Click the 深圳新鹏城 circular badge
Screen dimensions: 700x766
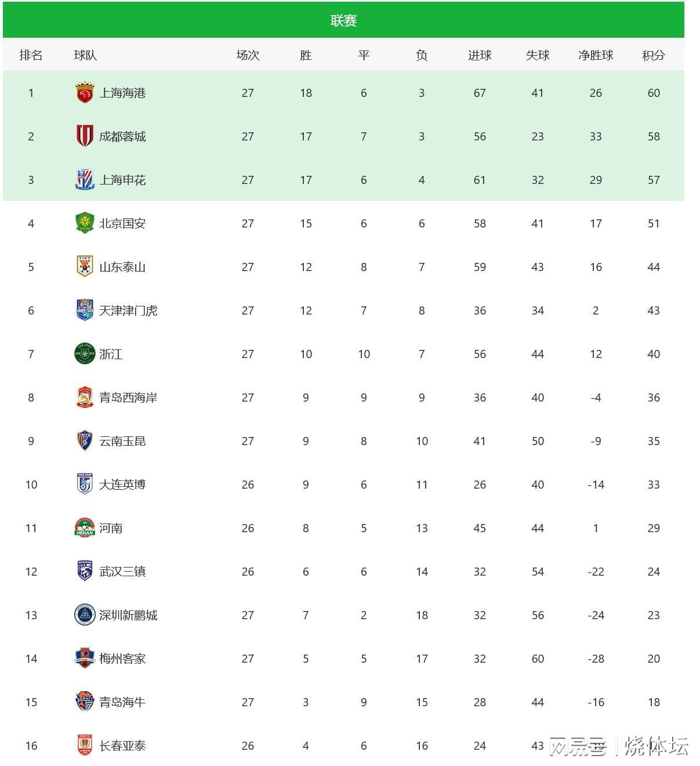pyautogui.click(x=85, y=615)
